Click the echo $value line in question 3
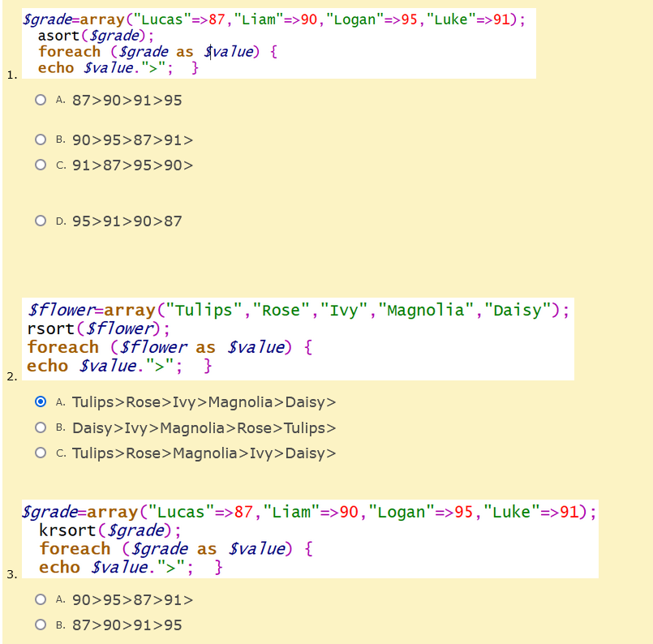 coord(131,568)
